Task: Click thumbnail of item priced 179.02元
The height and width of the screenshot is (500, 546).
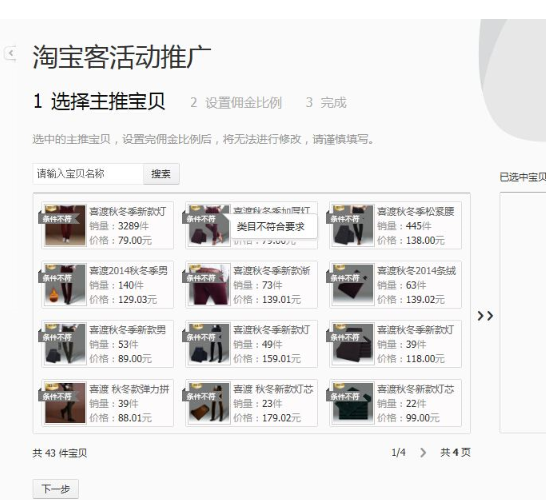Action: click(x=209, y=403)
